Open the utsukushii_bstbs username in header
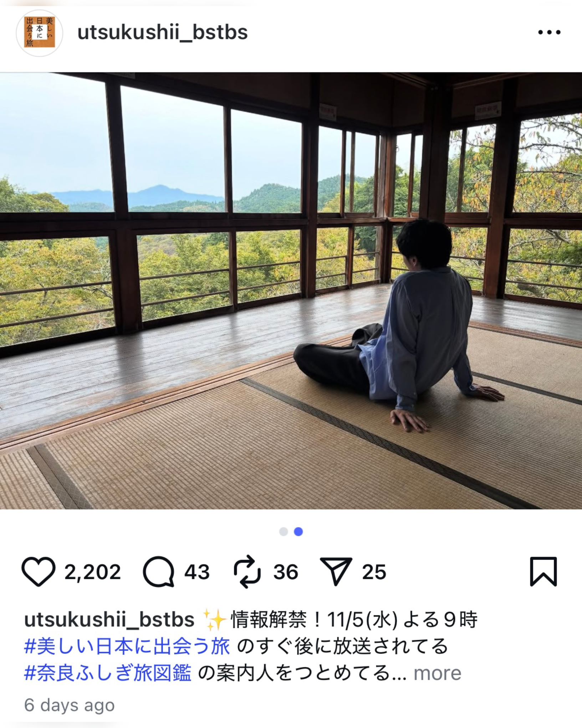This screenshot has height=728, width=582. click(x=163, y=32)
